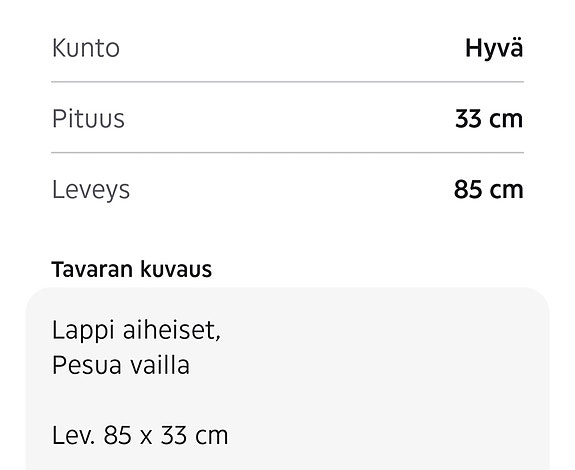
Task: Click the 33 cm text in description box
Action: (194, 436)
